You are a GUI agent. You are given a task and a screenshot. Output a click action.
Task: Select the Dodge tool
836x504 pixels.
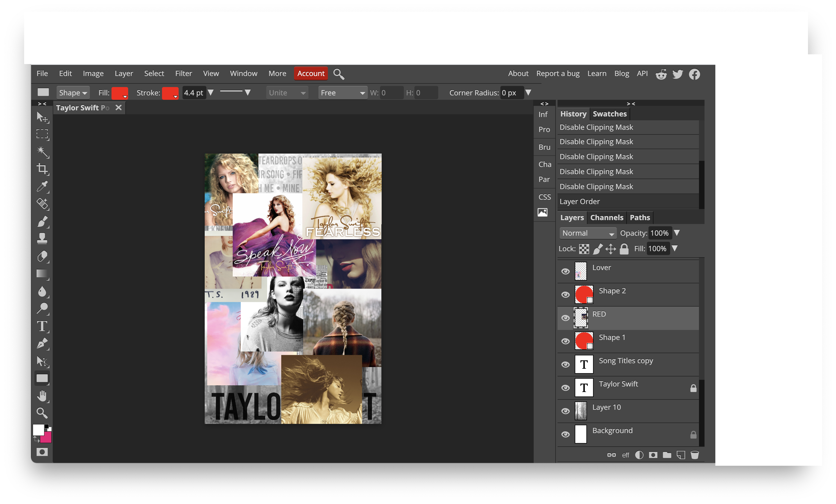pyautogui.click(x=42, y=309)
